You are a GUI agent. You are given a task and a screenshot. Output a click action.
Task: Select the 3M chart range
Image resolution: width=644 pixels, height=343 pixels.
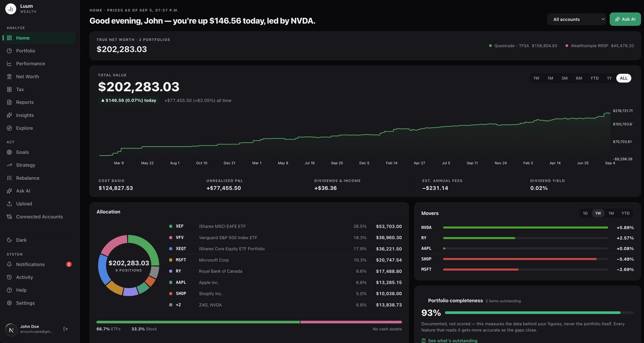click(x=564, y=78)
